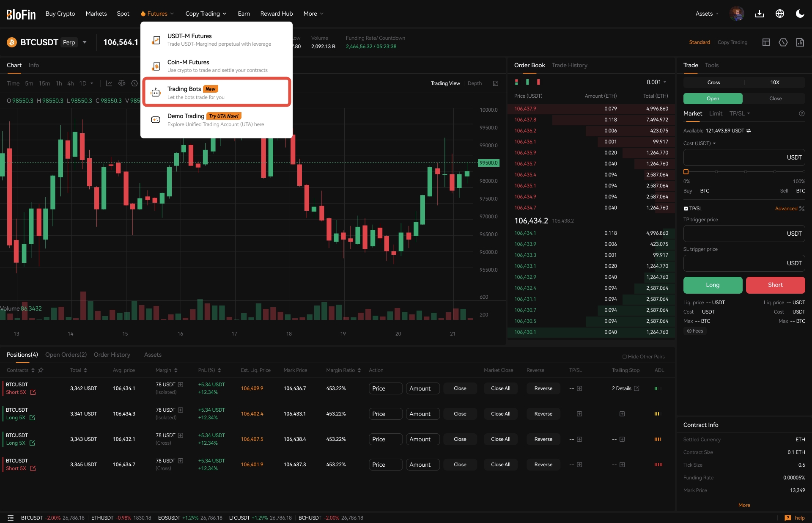812x523 pixels.
Task: Open the order book precision 0.001 dropdown
Action: point(656,82)
